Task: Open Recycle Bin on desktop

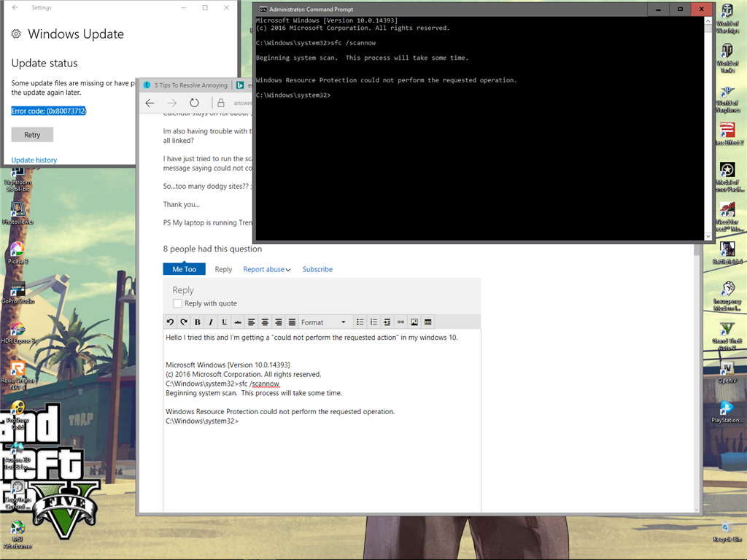Action: click(727, 532)
